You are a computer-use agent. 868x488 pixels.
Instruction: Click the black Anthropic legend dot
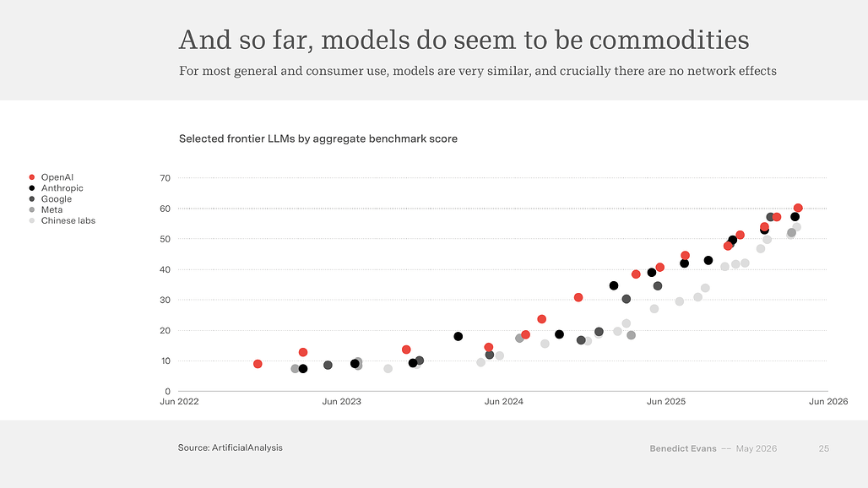[31, 188]
